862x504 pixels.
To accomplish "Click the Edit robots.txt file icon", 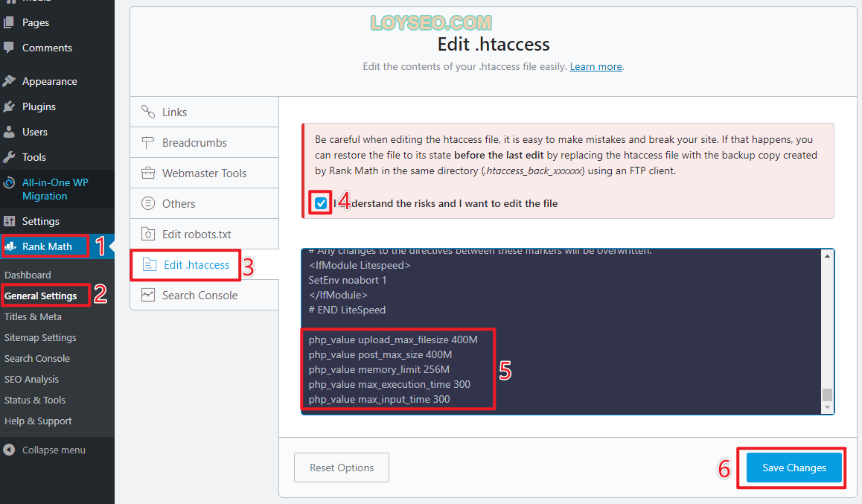I will coord(148,235).
